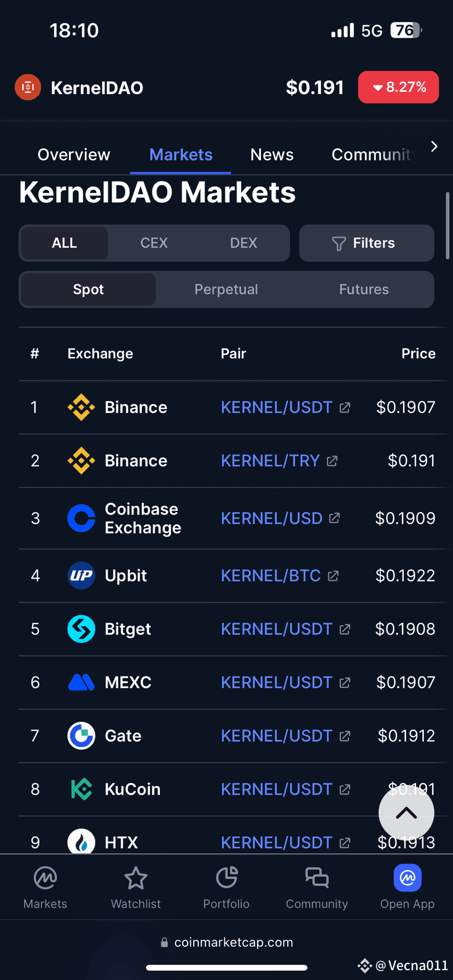Viewport: 453px width, 980px height.
Task: Select the Perpetual market type
Action: pyautogui.click(x=226, y=289)
